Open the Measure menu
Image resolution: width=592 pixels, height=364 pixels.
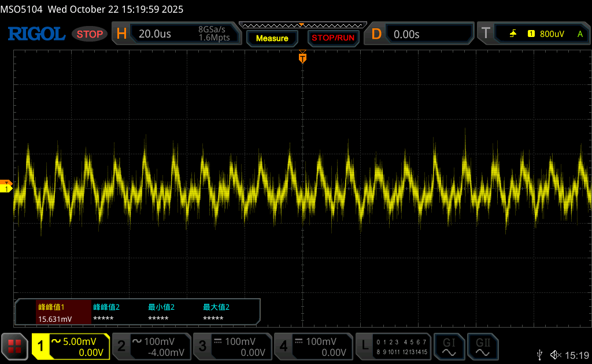tap(272, 38)
